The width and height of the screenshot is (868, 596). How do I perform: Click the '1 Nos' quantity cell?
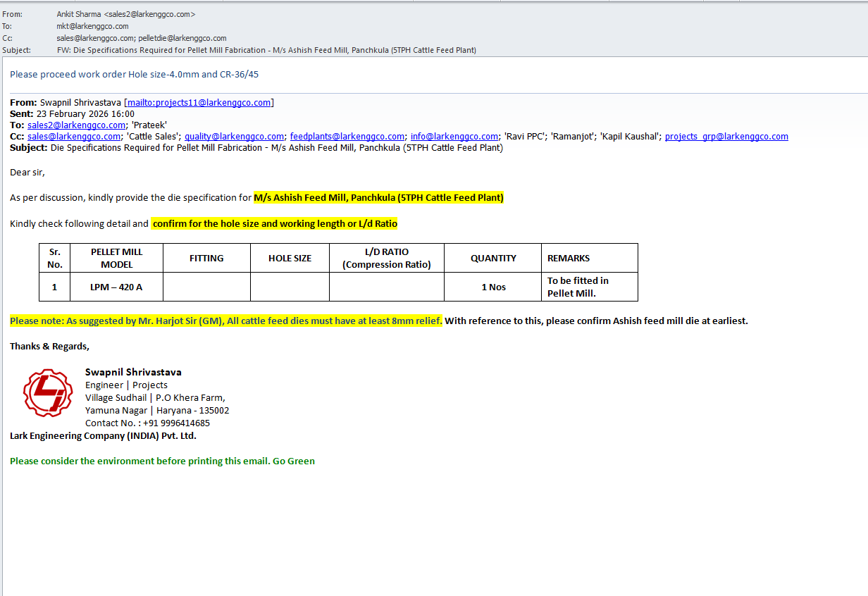pos(493,287)
